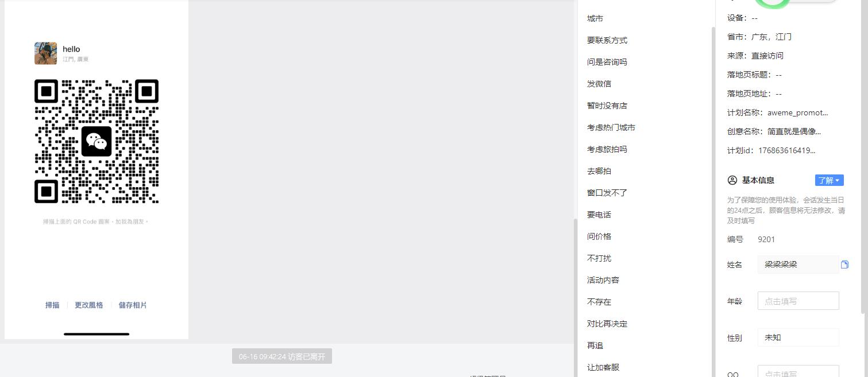Select the 发微信 quick reply
Image resolution: width=868 pixels, height=377 pixels.
pos(599,84)
